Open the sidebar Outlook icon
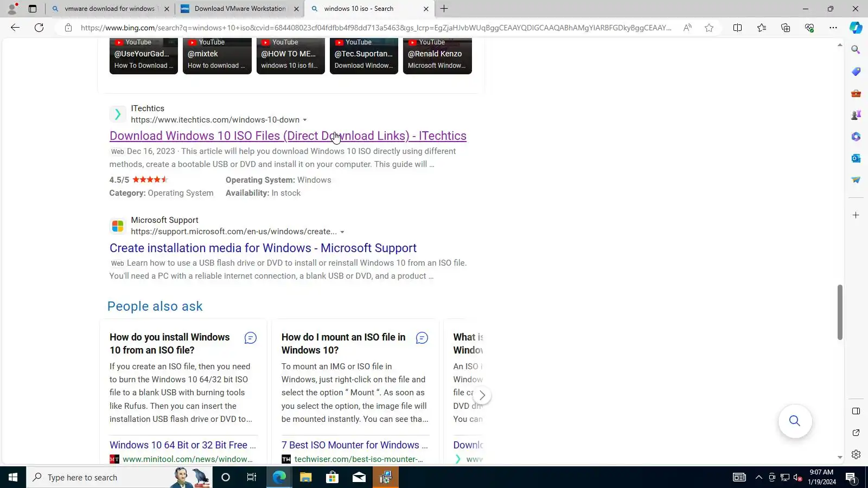This screenshot has width=868, height=488. [856, 158]
